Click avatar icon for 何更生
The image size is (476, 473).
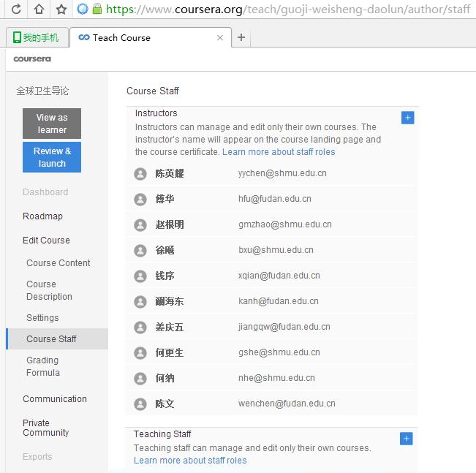[x=140, y=353]
